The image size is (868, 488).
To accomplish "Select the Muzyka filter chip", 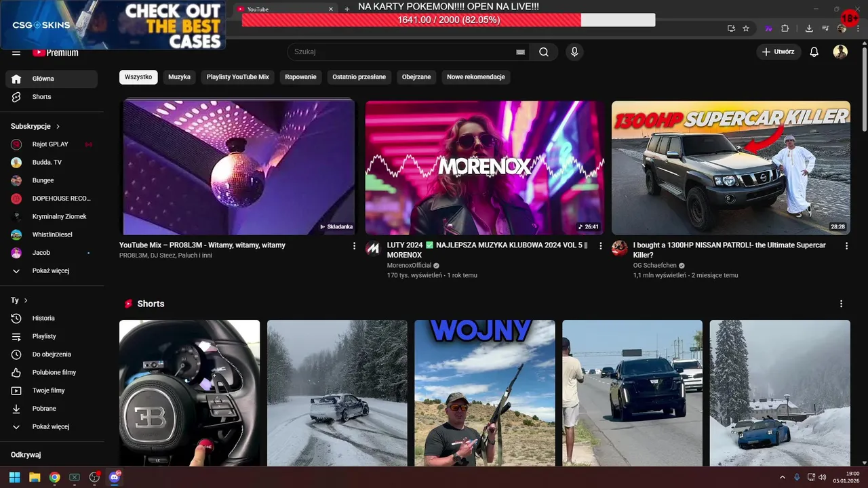I will point(179,77).
